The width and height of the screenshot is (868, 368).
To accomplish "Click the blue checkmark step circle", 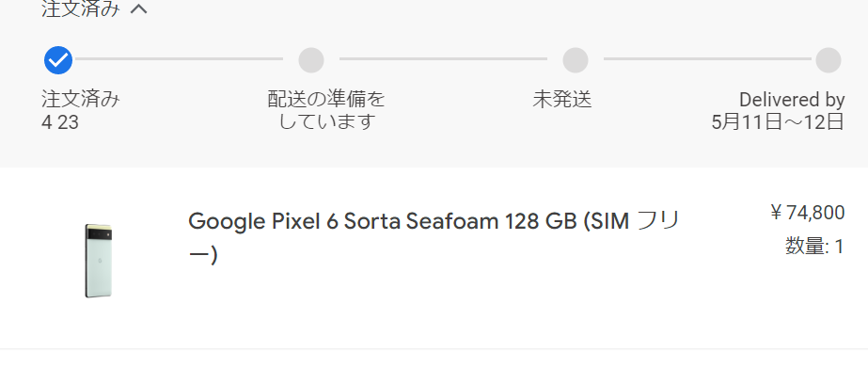I will (58, 60).
